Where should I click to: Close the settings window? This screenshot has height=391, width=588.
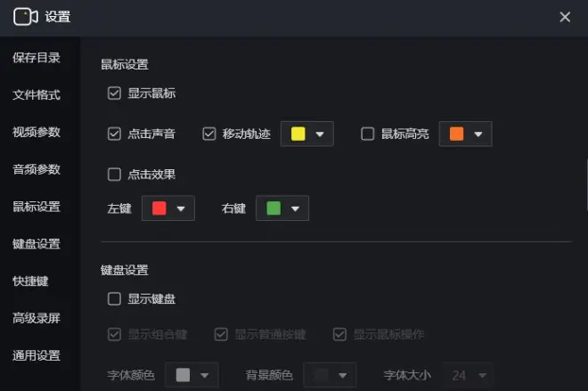[565, 17]
